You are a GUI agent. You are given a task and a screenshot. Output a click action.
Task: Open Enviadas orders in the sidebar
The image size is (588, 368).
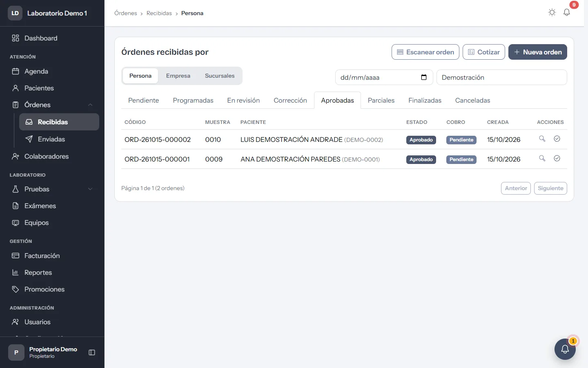pos(59,139)
